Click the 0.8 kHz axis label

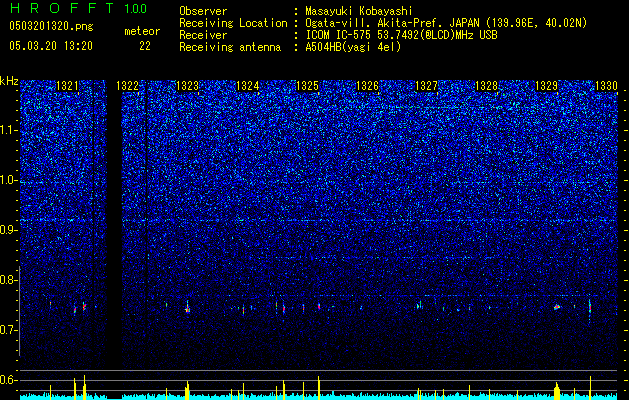tap(9, 280)
